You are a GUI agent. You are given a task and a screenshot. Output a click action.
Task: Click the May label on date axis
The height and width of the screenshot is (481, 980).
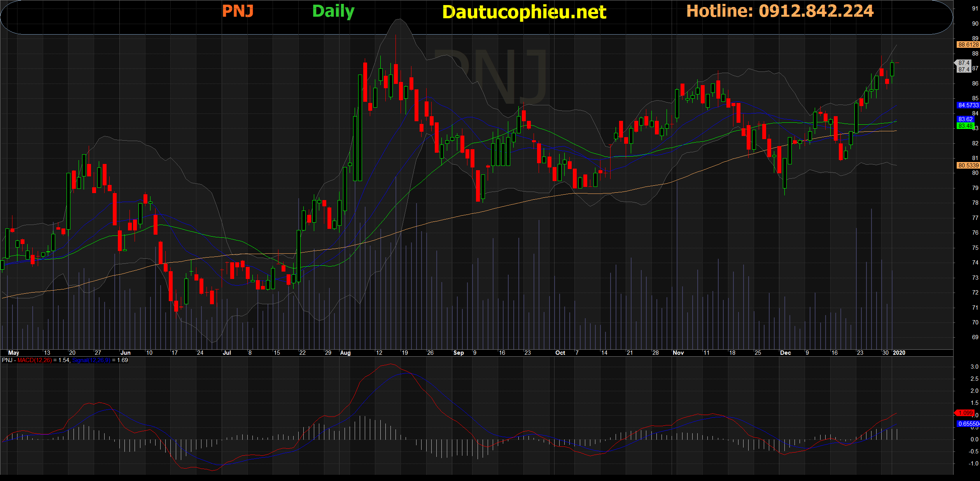tap(14, 353)
